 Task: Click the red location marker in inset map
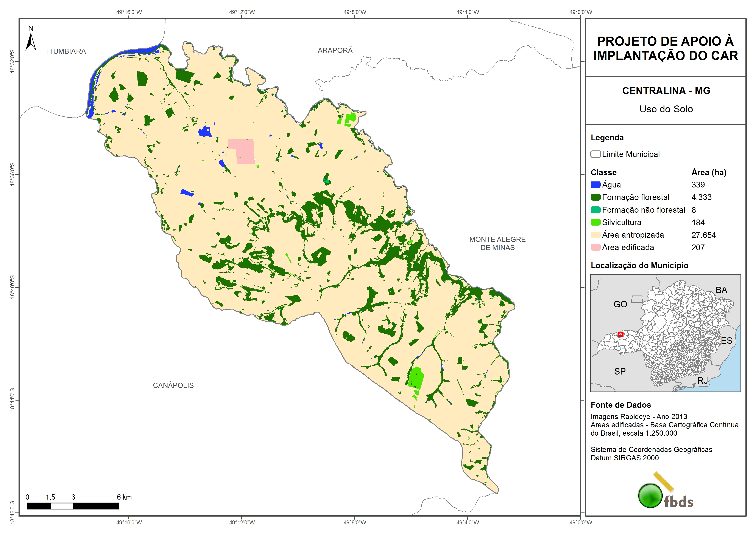(x=620, y=334)
